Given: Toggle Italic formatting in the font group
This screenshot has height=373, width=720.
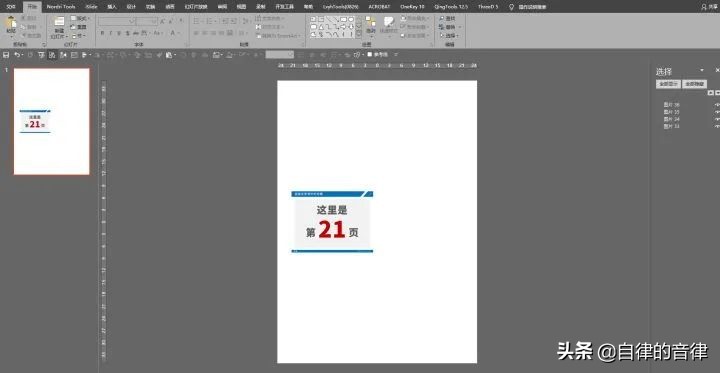Looking at the screenshot, I should (x=111, y=33).
